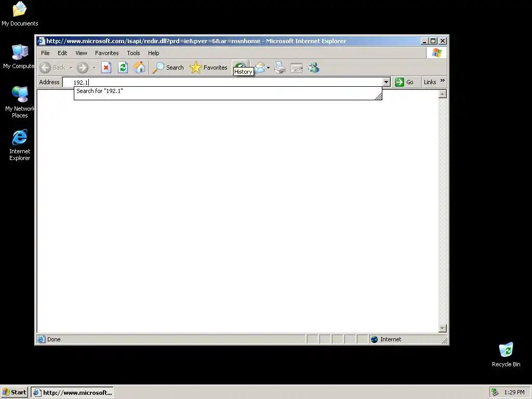Click the Windows logo throbber icon
The height and width of the screenshot is (399, 532).
click(436, 53)
